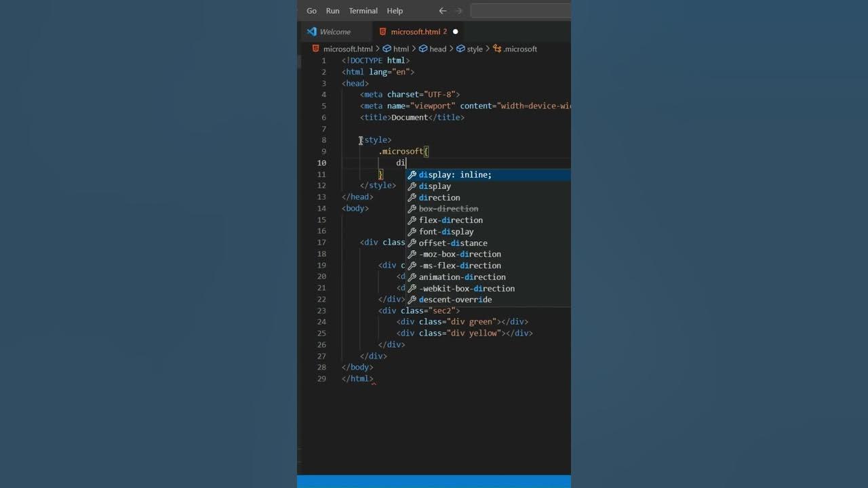Choose 'direction' autocomplete suggestion
Screen dimensions: 868x488
tap(488, 198)
